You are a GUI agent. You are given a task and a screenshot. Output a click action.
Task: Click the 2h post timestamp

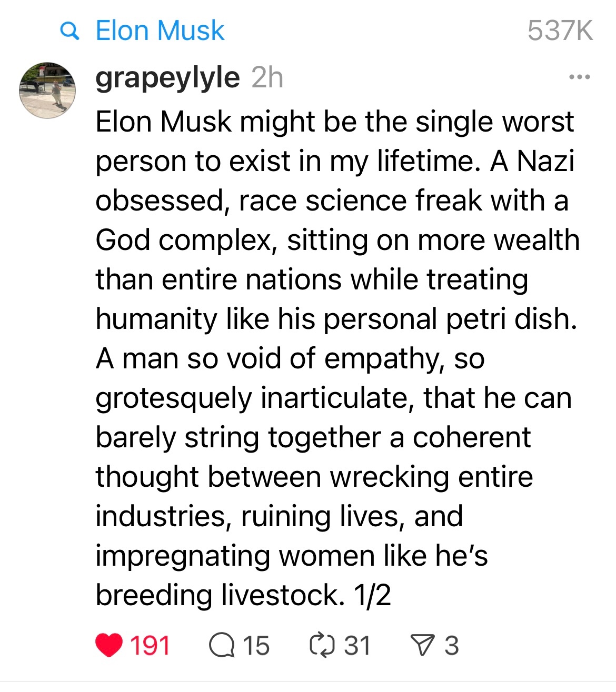click(267, 78)
